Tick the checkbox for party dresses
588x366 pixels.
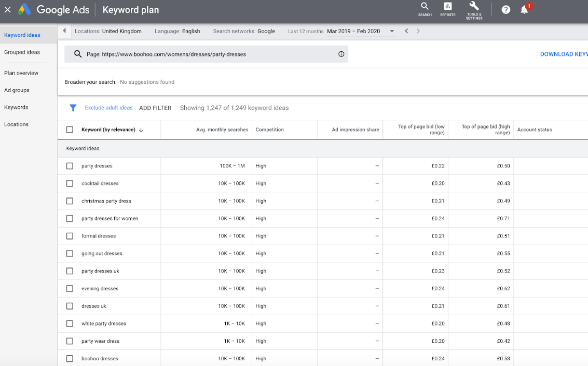(70, 166)
